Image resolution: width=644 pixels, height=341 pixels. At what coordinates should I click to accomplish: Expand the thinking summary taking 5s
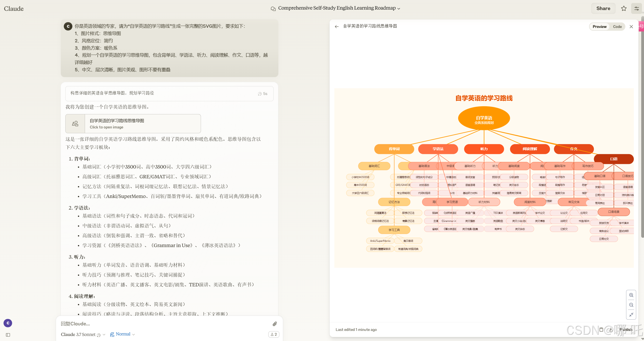(x=169, y=93)
